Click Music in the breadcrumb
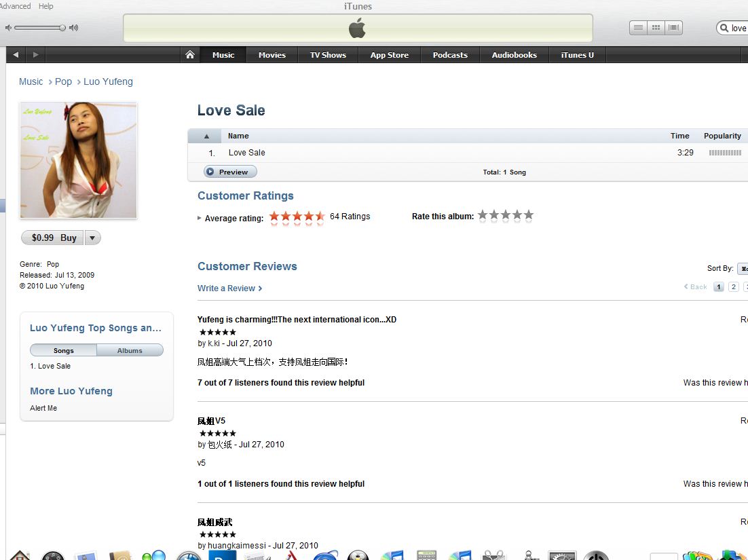The height and width of the screenshot is (560, 748). 31,81
